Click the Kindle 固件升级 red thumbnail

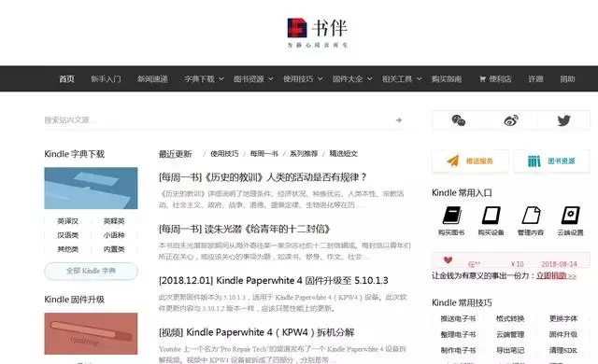coord(91,333)
